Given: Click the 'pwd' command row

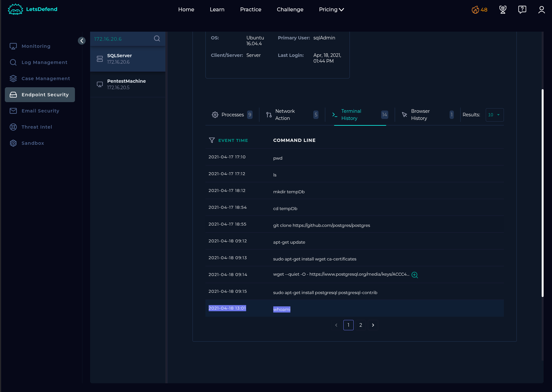Looking at the screenshot, I should click(355, 157).
